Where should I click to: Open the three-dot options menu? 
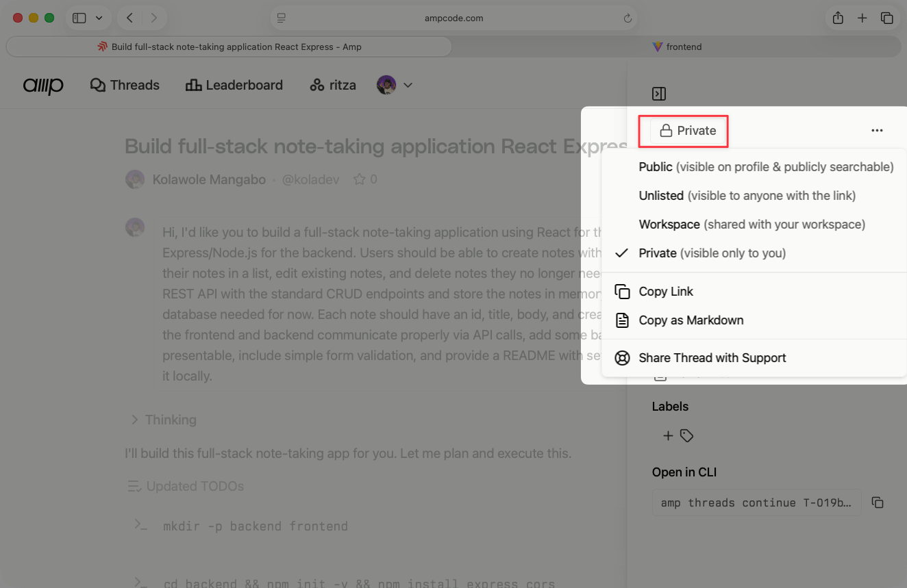coord(877,130)
